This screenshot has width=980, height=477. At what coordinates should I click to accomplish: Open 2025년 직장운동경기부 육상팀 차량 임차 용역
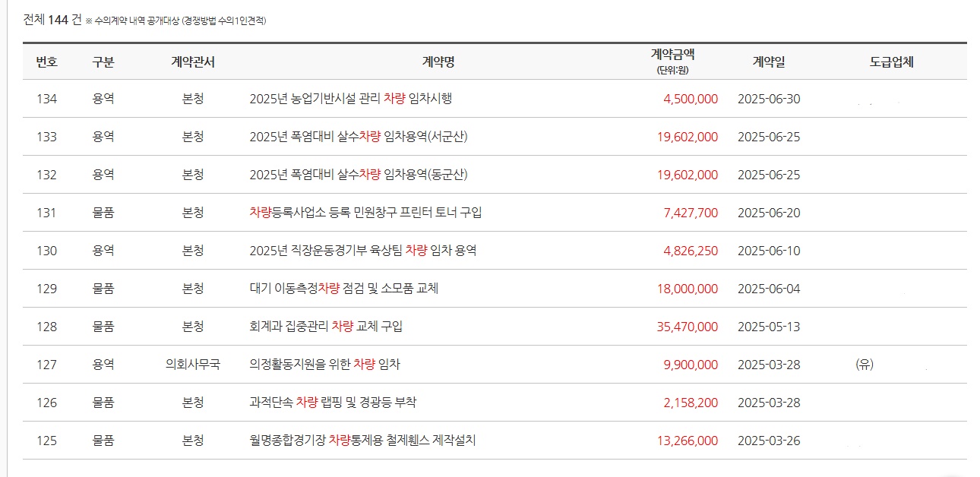pos(362,251)
